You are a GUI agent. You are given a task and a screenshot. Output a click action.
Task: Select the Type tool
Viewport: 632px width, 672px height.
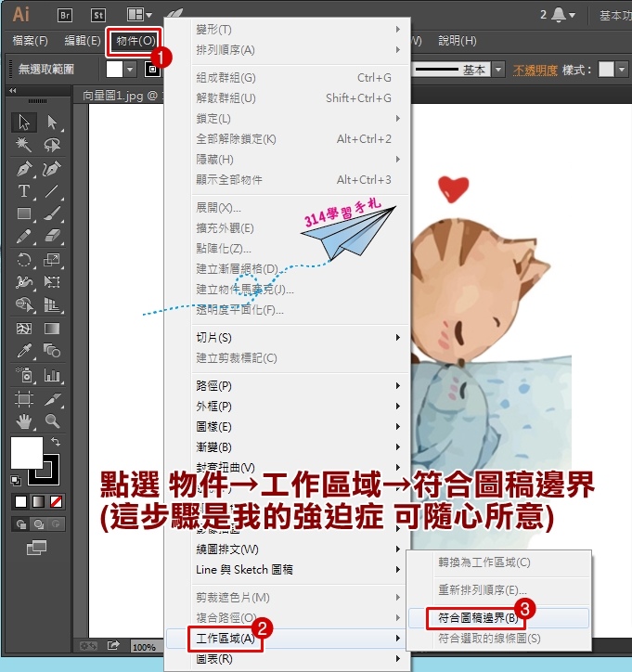[x=24, y=190]
